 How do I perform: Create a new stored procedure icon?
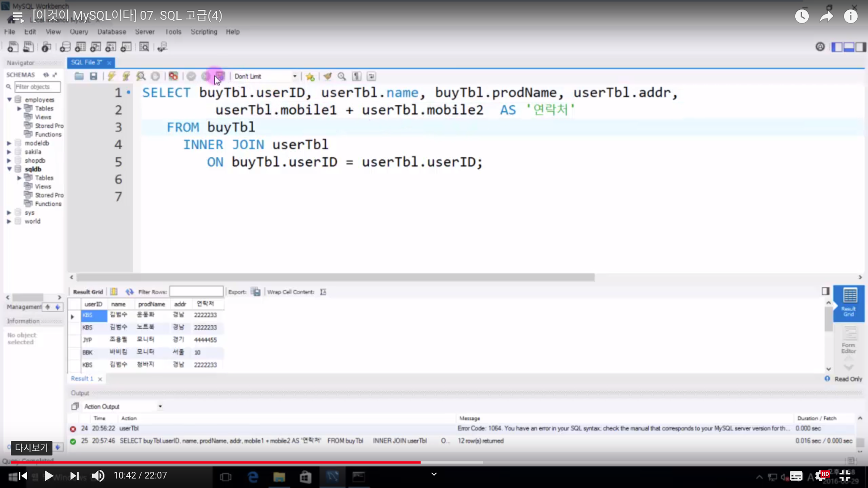[x=111, y=47]
